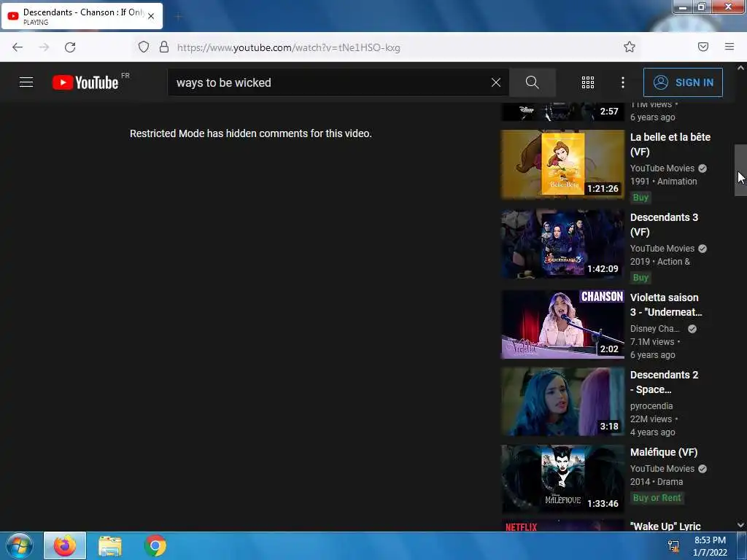Click the '7.1M views' text
This screenshot has width=747, height=560.
coord(652,342)
